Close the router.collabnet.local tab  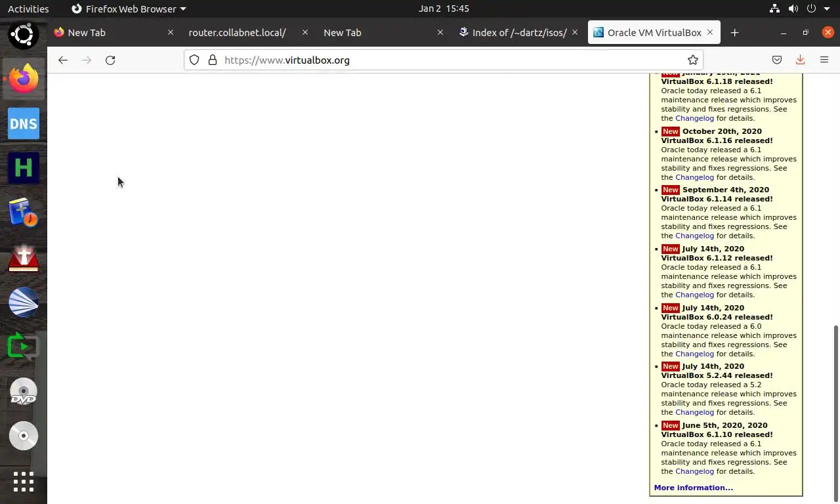click(305, 32)
